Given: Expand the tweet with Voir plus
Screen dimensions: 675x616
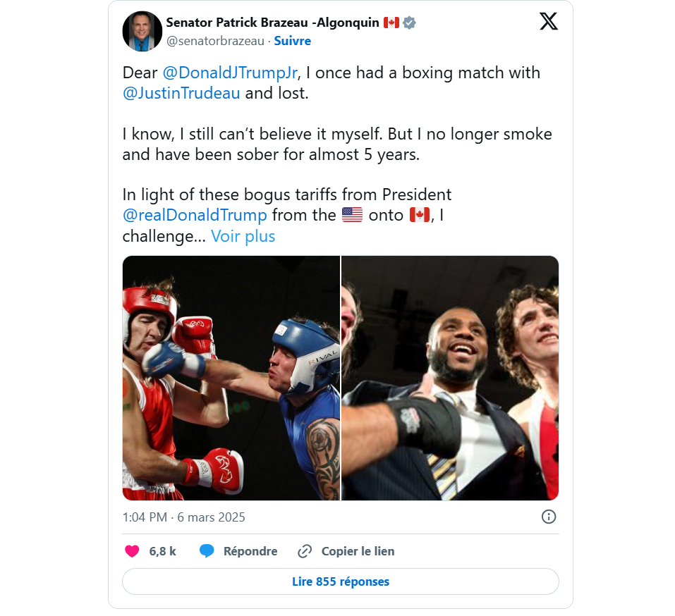Looking at the screenshot, I should [243, 236].
